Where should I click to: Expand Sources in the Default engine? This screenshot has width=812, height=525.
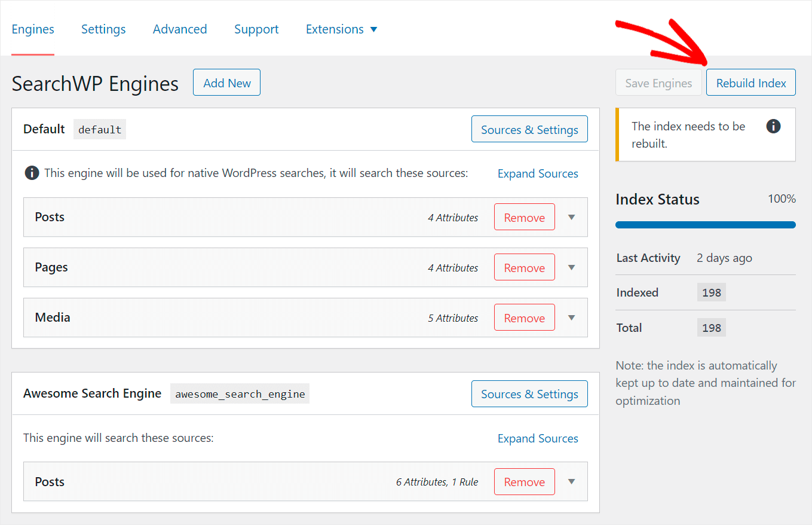pyautogui.click(x=538, y=173)
